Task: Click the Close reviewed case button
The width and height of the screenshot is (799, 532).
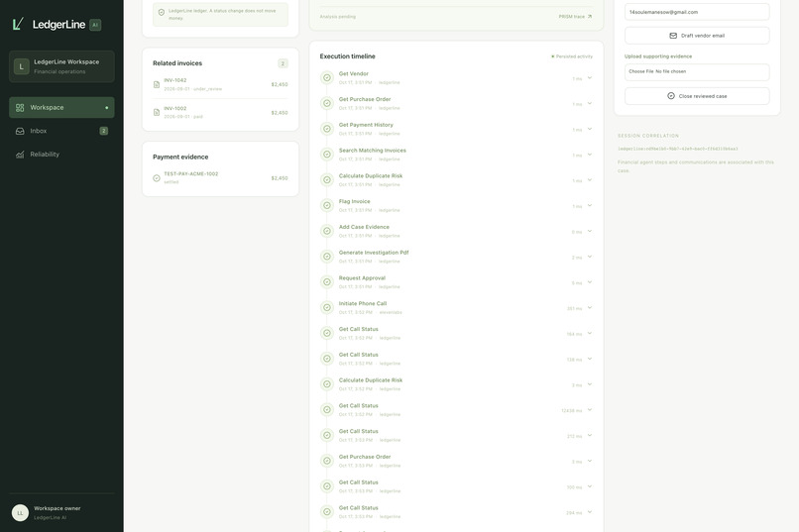Action: pyautogui.click(x=697, y=96)
